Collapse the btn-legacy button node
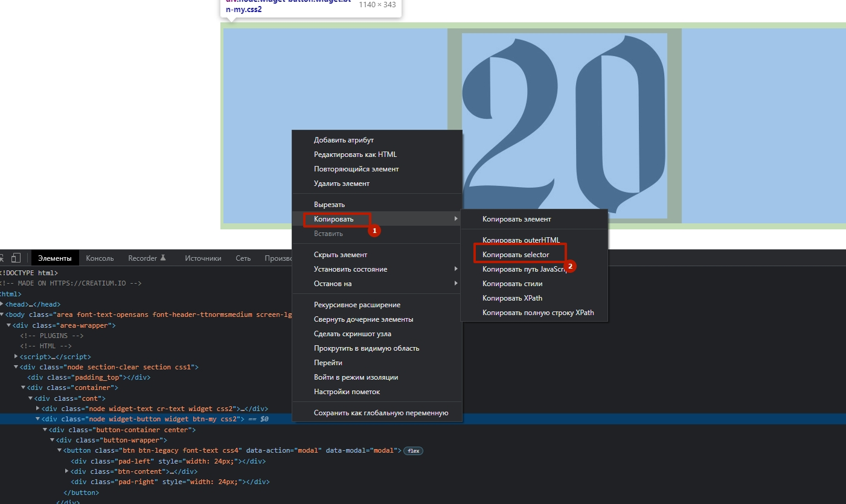The width and height of the screenshot is (846, 504). coord(60,450)
